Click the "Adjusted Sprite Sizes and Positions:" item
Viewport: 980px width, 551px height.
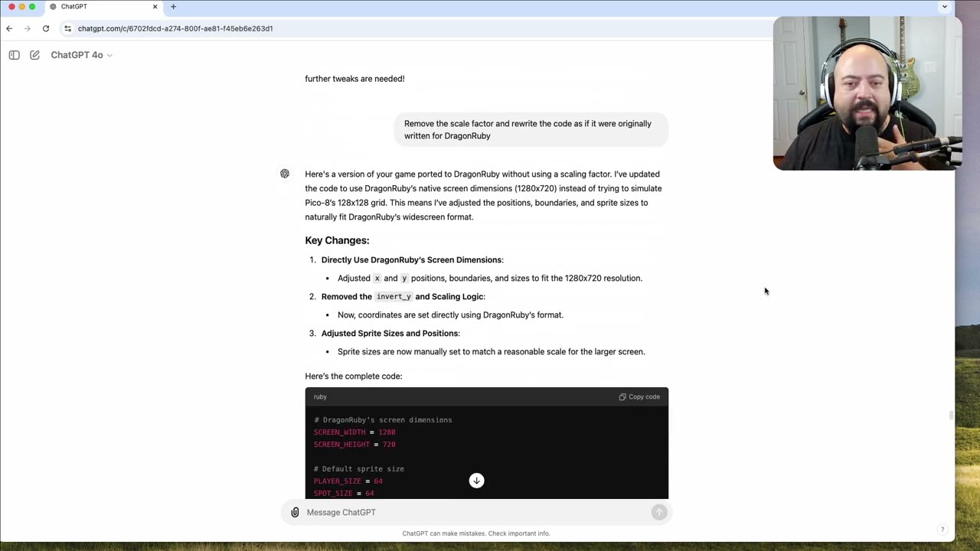click(x=390, y=333)
